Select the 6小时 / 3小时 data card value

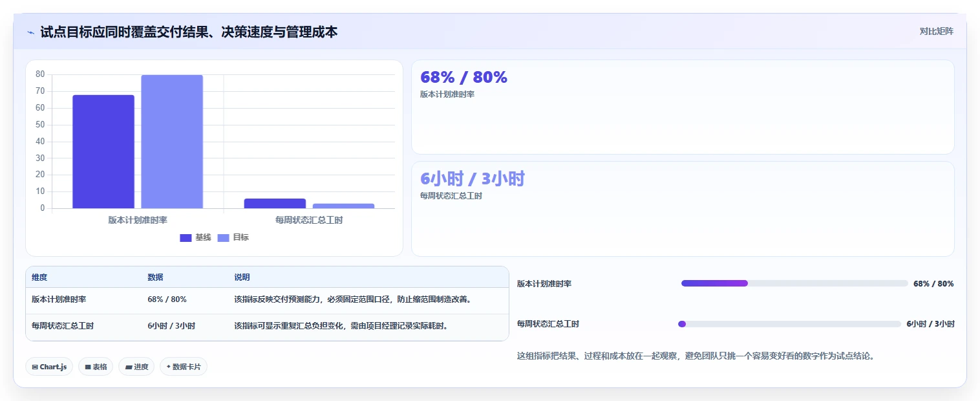472,179
